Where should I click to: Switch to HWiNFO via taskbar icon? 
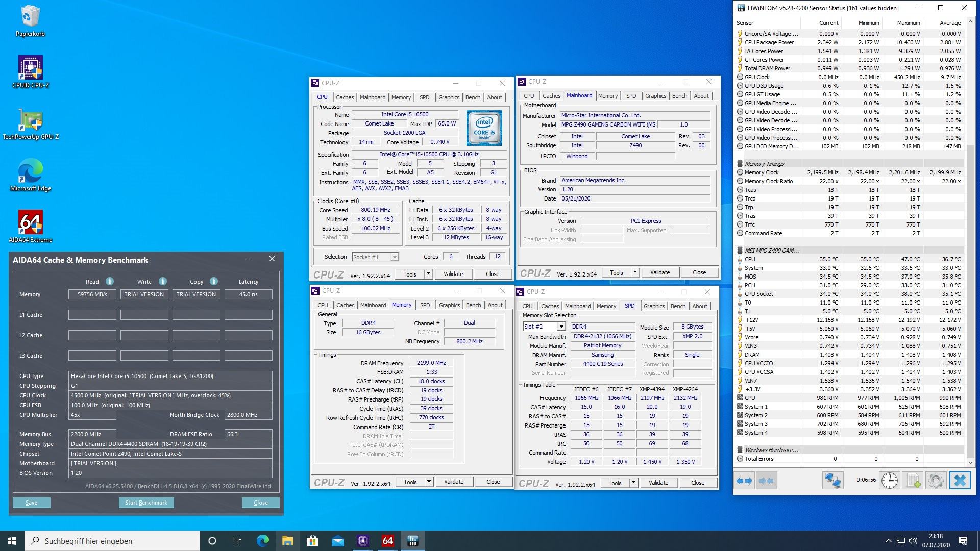point(413,541)
